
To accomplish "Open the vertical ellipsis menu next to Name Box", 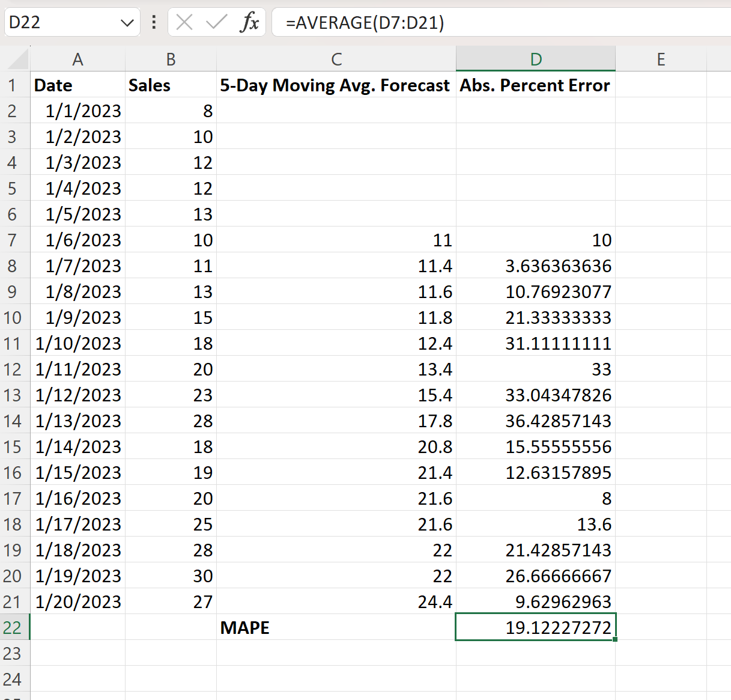I will (153, 22).
